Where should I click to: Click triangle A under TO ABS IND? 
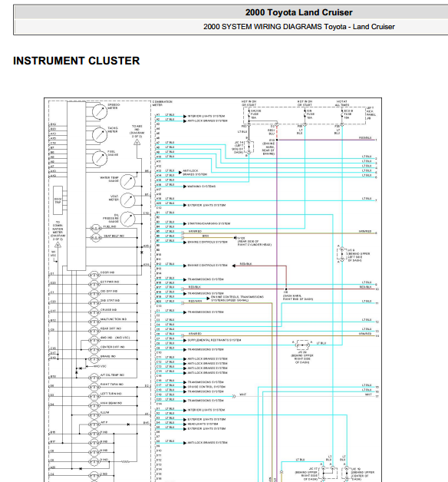click(x=137, y=142)
